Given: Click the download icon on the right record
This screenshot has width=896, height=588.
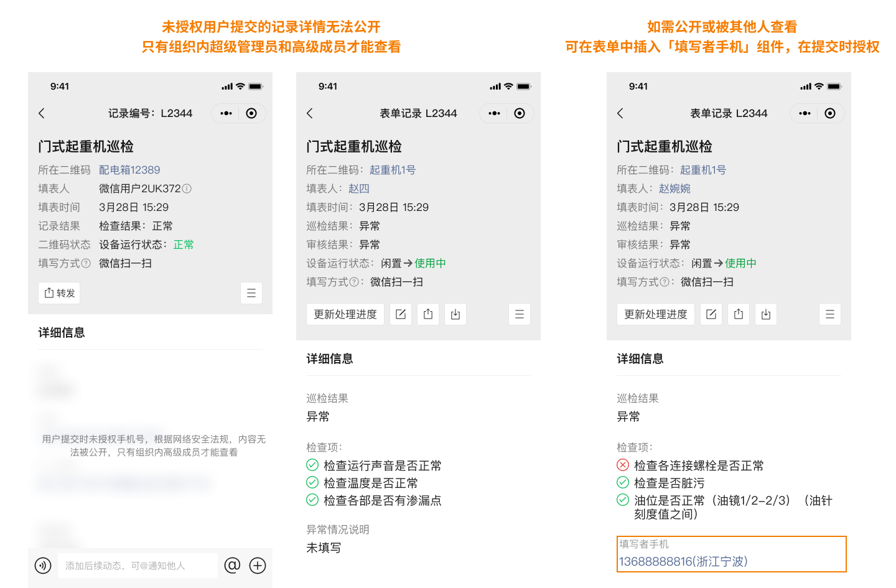Looking at the screenshot, I should point(766,314).
